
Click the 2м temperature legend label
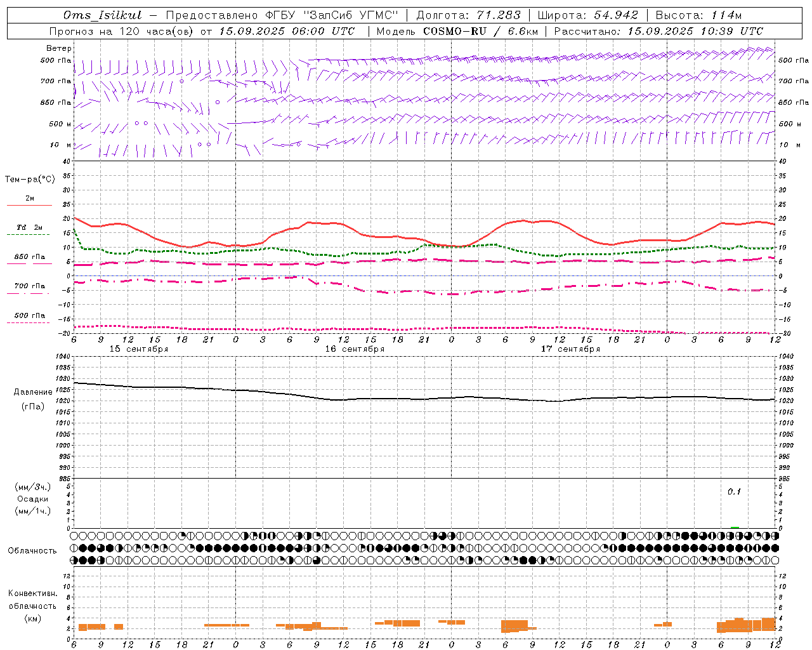click(x=30, y=199)
